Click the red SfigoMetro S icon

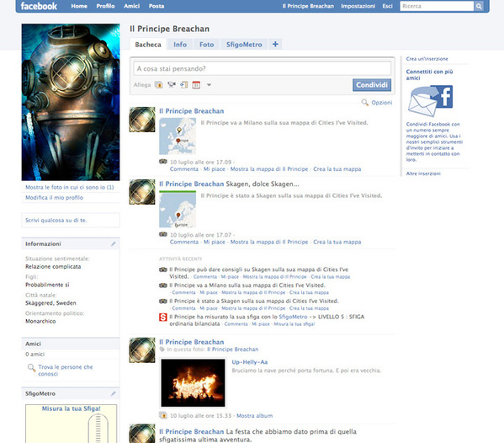click(x=163, y=318)
